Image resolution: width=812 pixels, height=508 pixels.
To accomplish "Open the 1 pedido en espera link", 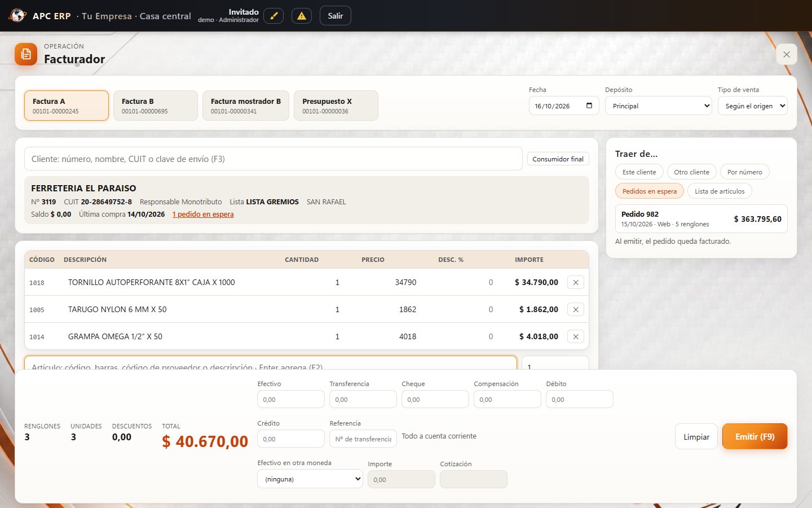I will (x=203, y=214).
